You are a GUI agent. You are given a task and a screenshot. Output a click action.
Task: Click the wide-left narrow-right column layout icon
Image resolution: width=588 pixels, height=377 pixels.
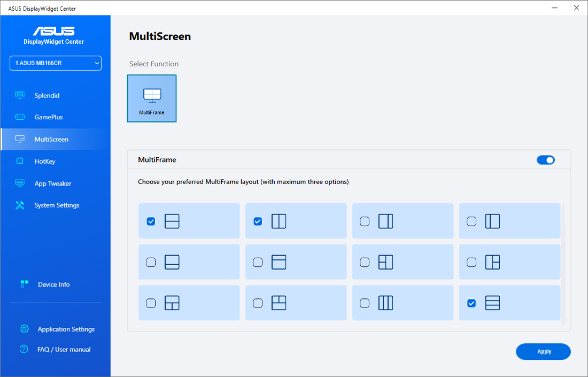click(386, 221)
